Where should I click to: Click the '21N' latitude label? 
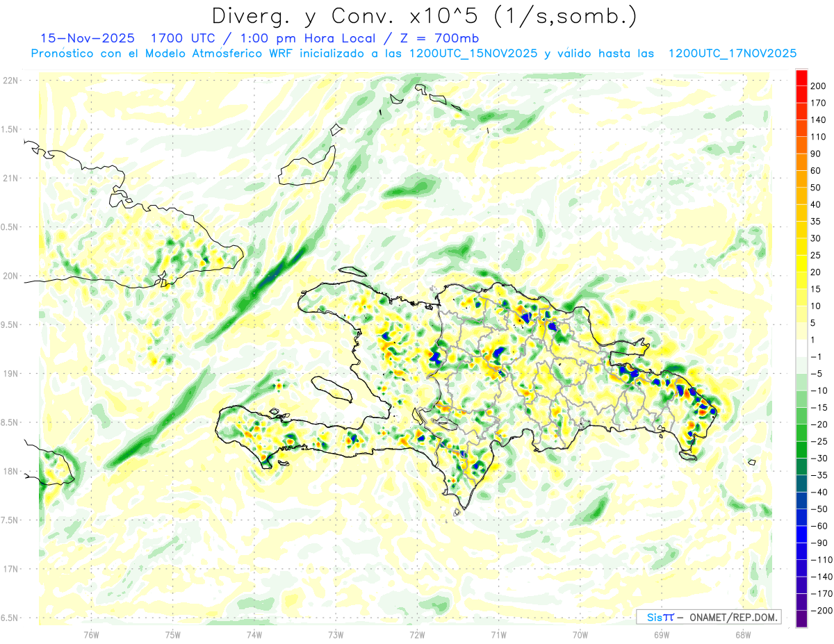[x=10, y=178]
